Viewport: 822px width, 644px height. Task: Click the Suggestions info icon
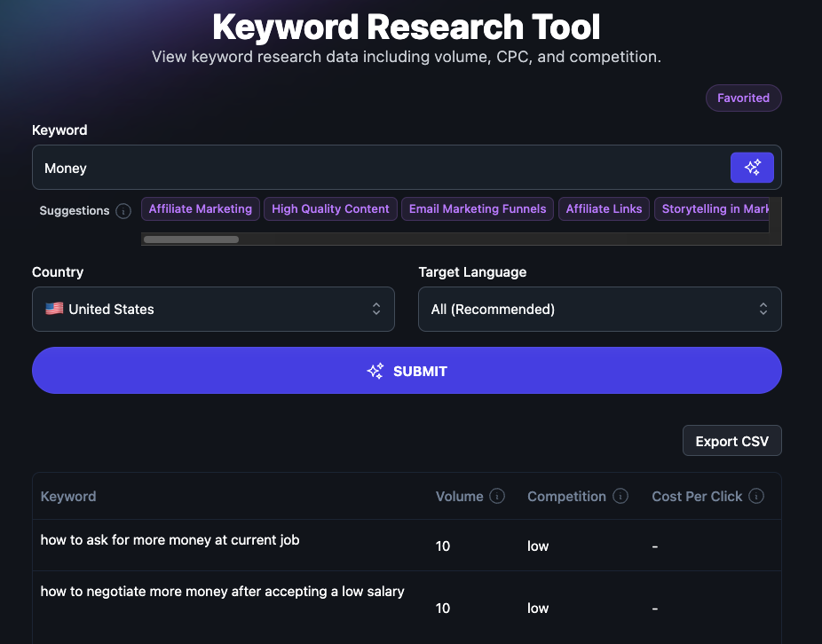[x=123, y=211]
